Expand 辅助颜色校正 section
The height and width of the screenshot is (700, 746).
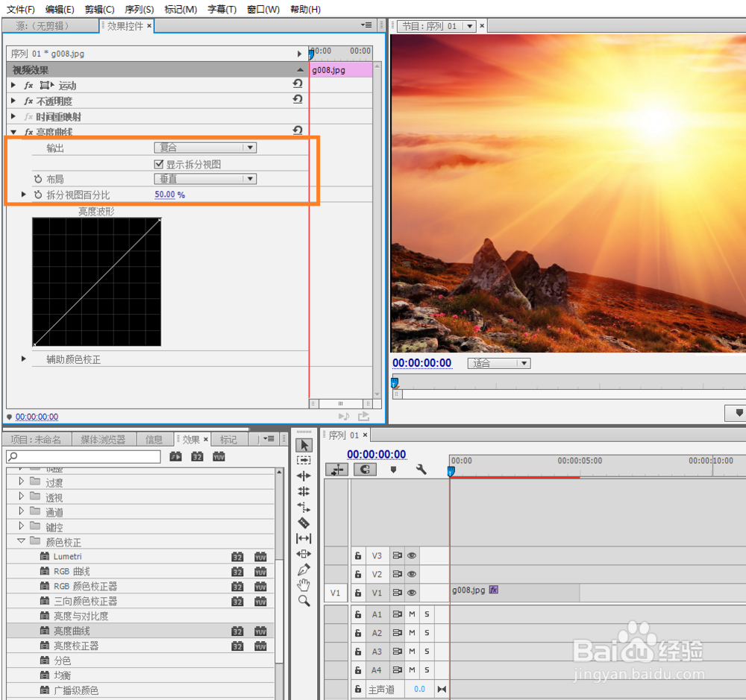coord(23,359)
